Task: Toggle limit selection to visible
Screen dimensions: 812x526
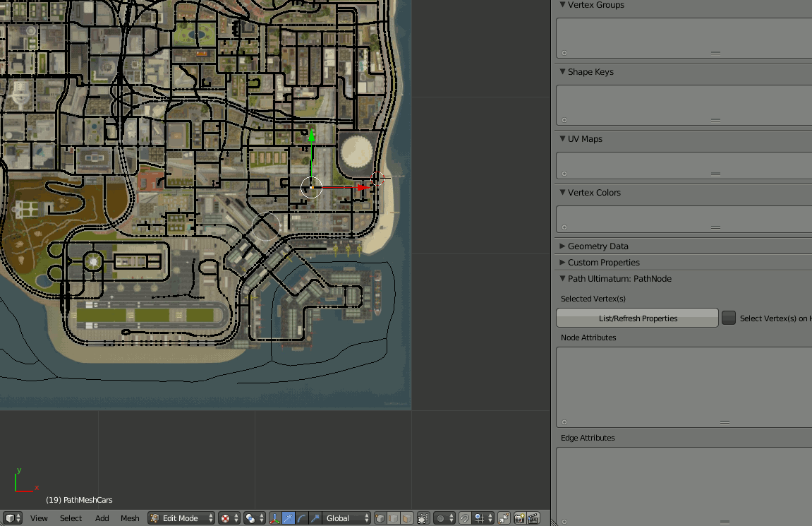Action: pos(423,518)
